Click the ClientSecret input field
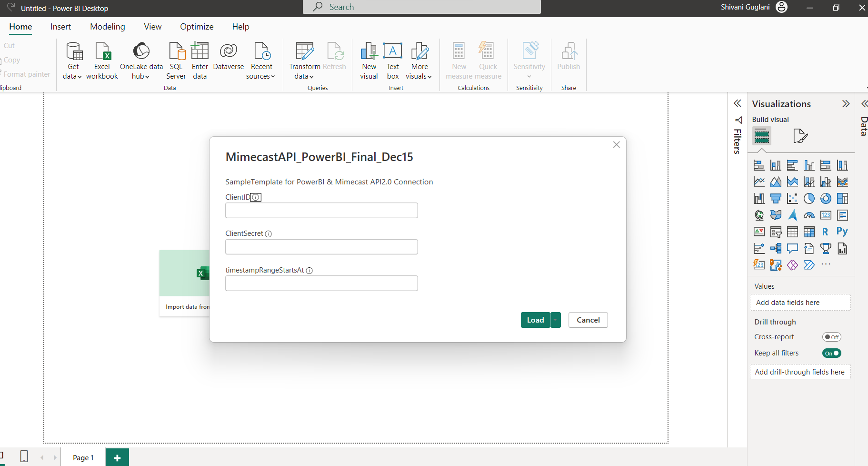868x466 pixels. click(321, 247)
